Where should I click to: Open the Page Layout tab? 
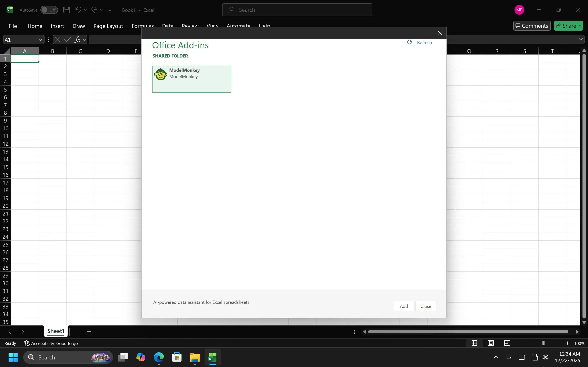click(108, 26)
